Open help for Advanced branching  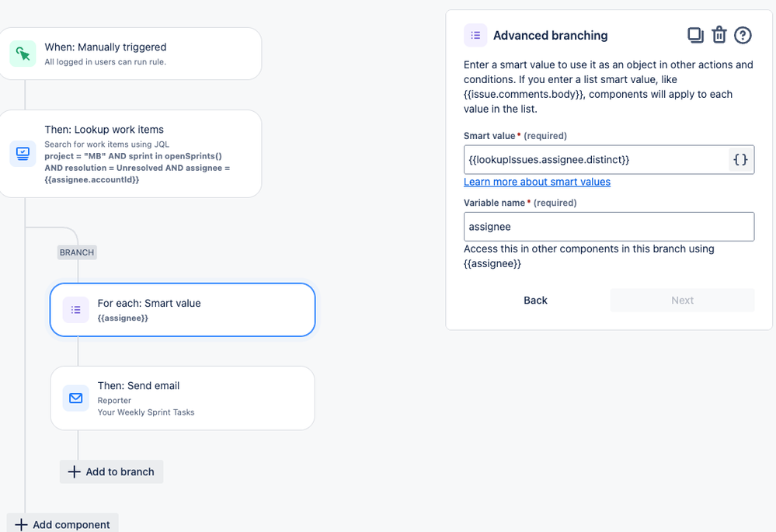[743, 35]
